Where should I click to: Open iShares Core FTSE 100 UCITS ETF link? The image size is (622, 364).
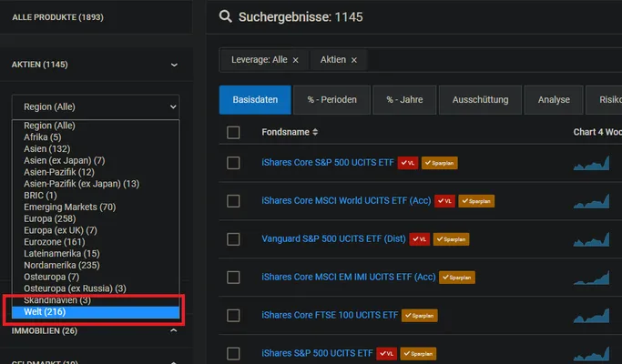[x=330, y=315]
